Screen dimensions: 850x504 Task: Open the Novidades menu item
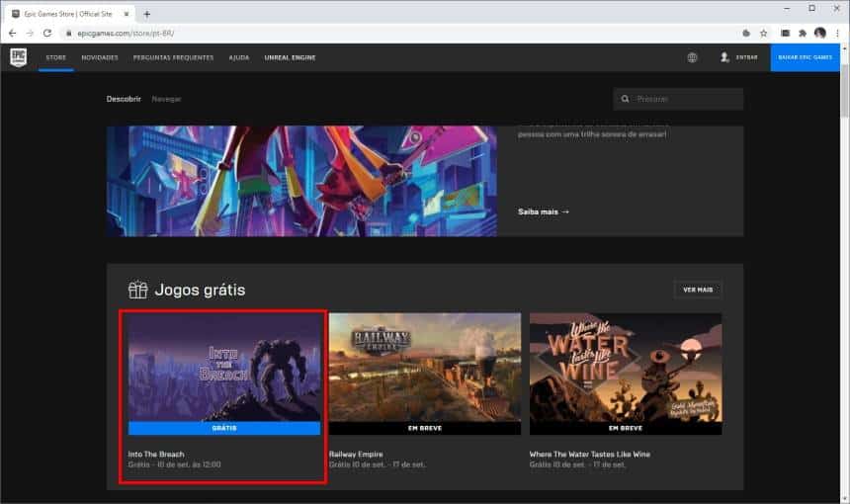pyautogui.click(x=100, y=57)
